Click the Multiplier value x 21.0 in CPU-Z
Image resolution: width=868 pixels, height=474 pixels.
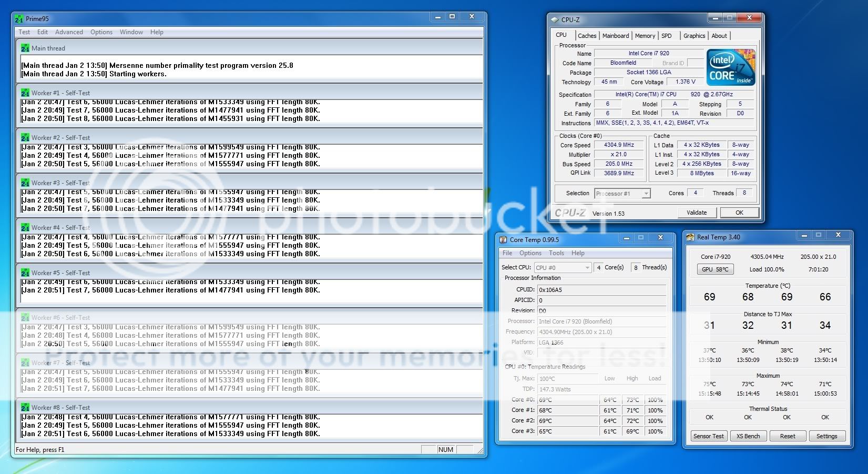(x=619, y=155)
